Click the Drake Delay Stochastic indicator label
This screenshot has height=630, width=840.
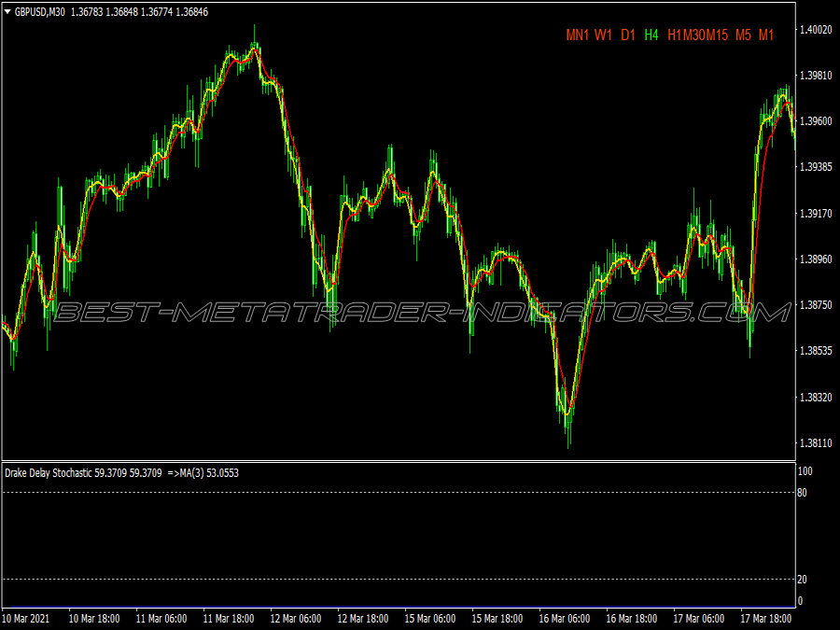point(49,473)
